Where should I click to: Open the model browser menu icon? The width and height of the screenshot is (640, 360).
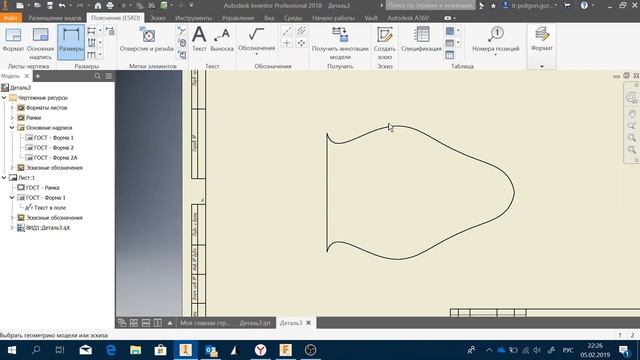(109, 76)
